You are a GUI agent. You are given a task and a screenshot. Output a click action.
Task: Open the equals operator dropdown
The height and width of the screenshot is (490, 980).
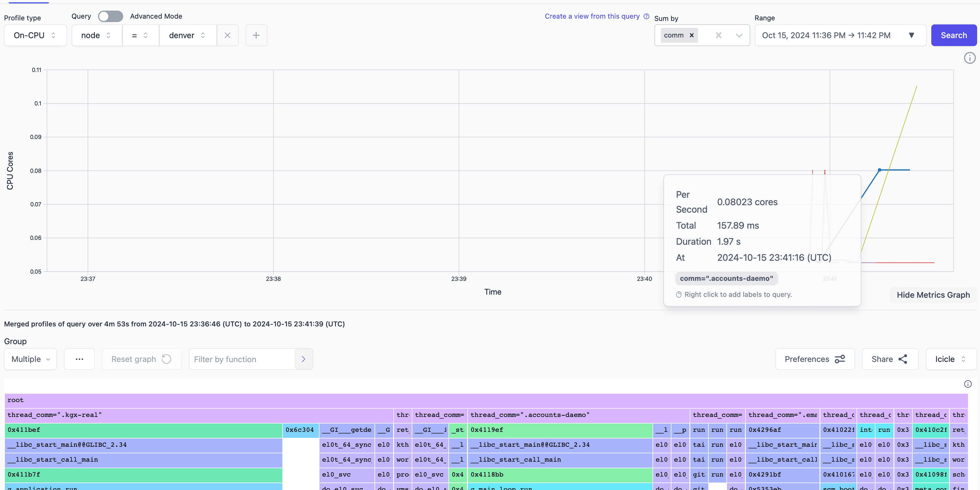[x=140, y=35]
